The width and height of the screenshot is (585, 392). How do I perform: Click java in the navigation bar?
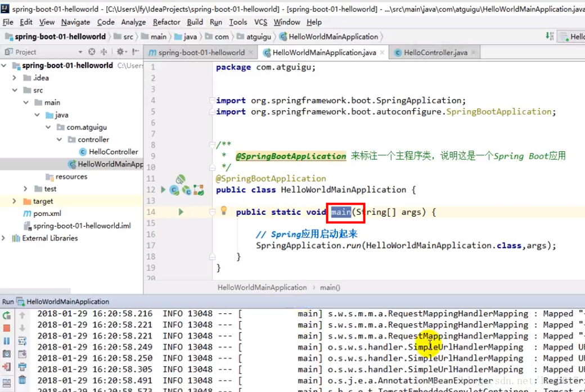(186, 37)
